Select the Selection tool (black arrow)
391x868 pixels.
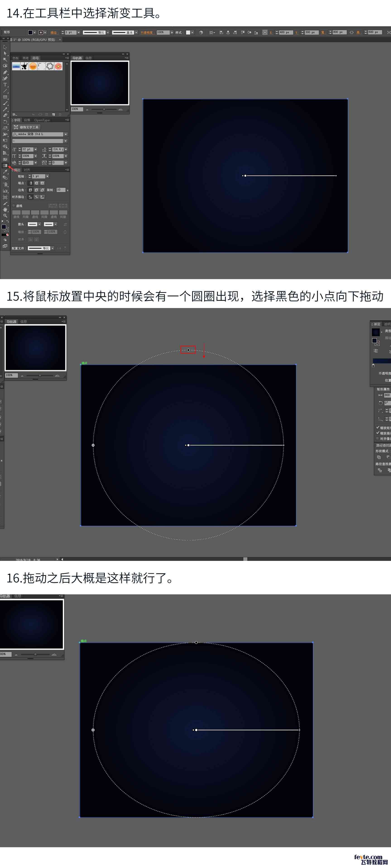pyautogui.click(x=5, y=47)
